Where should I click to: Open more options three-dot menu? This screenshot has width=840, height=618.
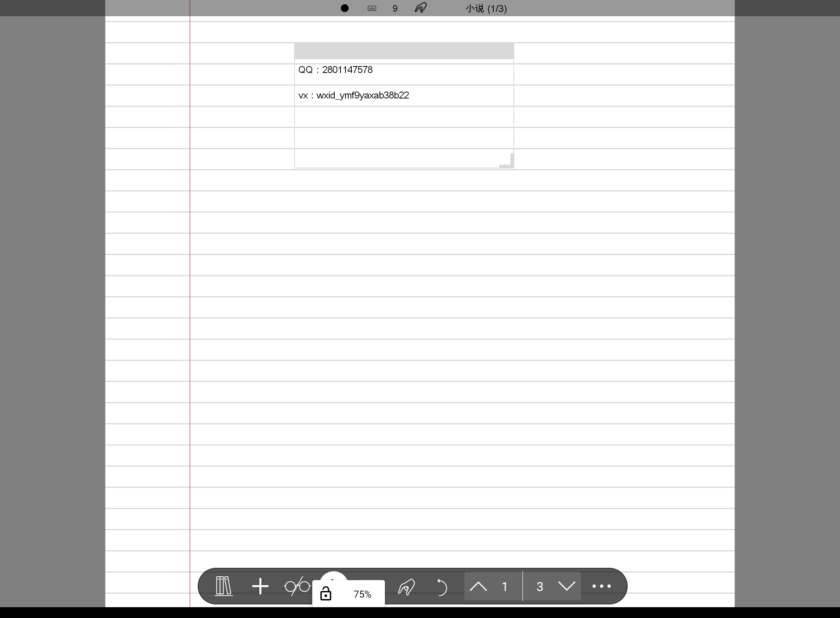[x=602, y=586]
